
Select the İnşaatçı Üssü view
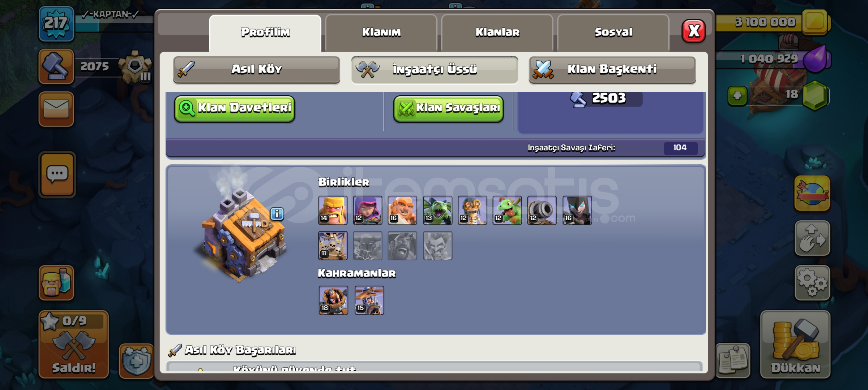pos(435,69)
